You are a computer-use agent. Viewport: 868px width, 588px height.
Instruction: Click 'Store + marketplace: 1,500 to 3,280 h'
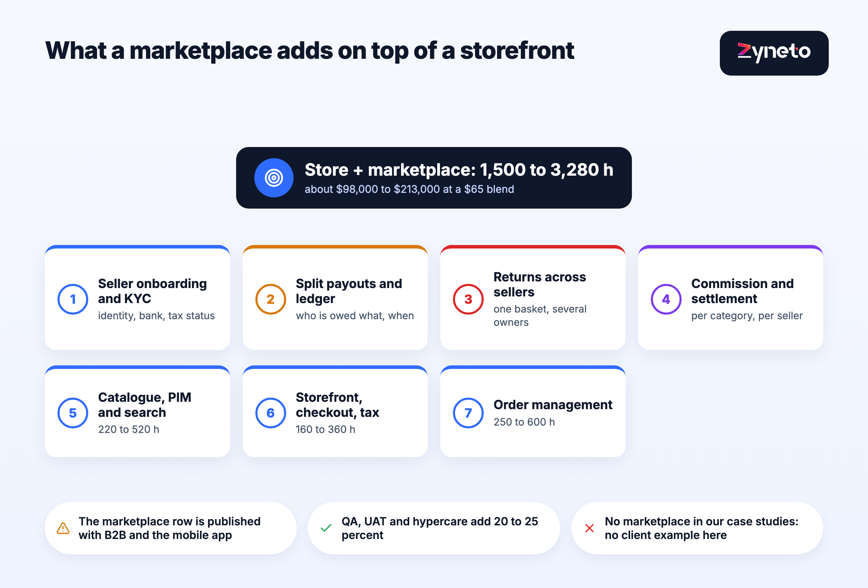459,170
